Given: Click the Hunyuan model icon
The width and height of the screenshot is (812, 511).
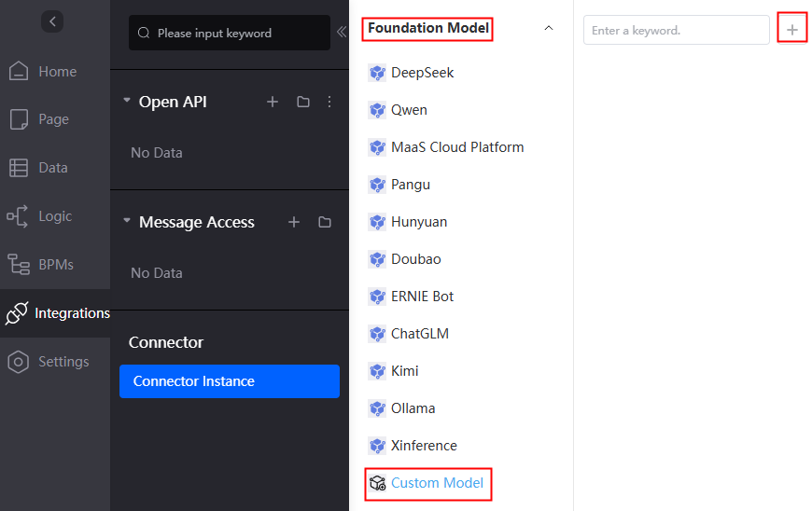Looking at the screenshot, I should pos(377,222).
